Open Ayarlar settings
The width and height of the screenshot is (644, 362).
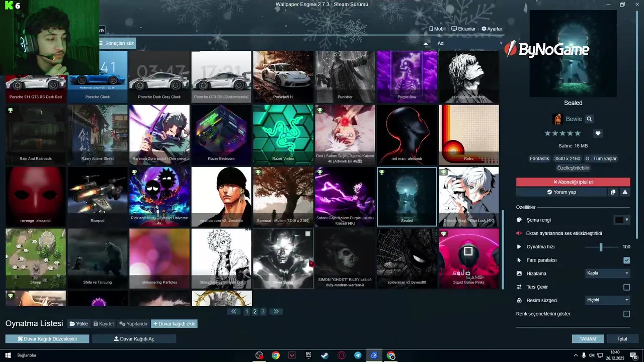(492, 29)
